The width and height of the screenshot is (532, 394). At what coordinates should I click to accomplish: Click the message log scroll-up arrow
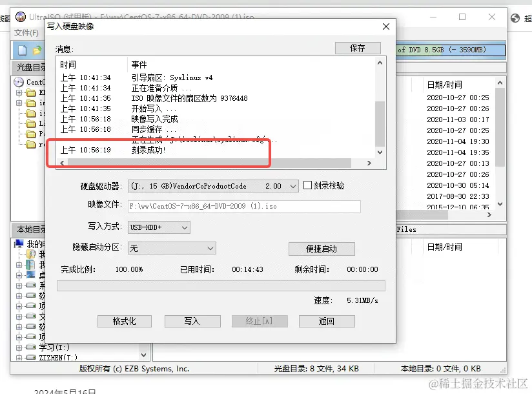click(x=380, y=63)
